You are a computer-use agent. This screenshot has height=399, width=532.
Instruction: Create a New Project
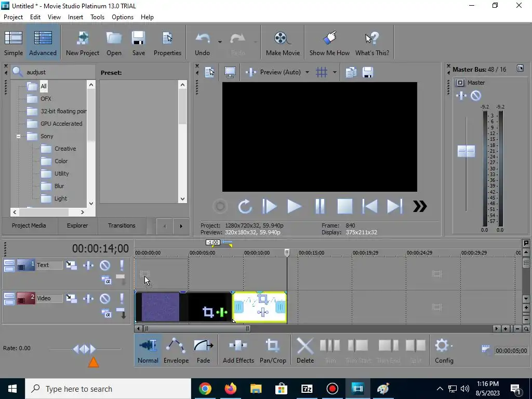click(x=83, y=43)
